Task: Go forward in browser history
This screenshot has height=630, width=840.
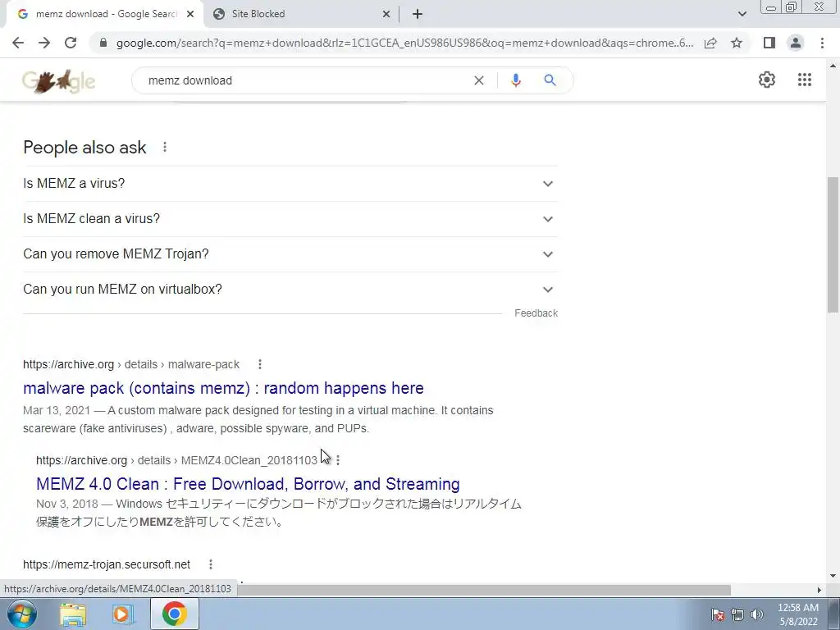Action: [x=44, y=43]
